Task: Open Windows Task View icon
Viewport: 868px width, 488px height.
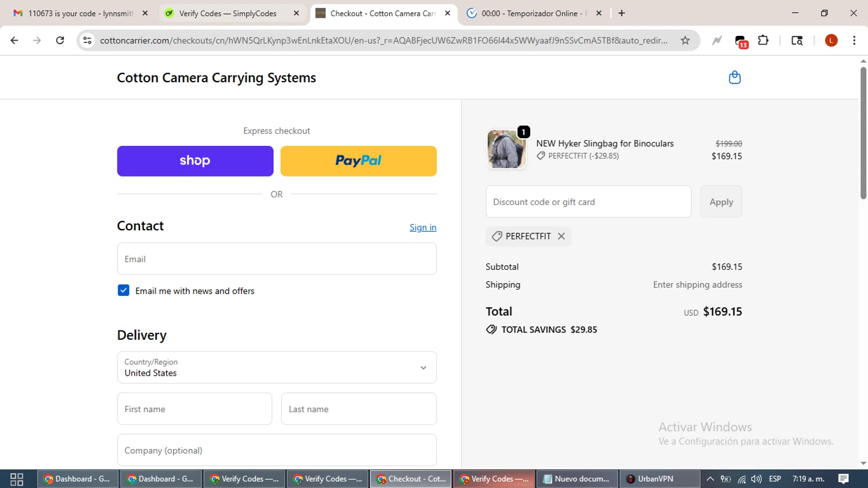Action: coord(17,479)
